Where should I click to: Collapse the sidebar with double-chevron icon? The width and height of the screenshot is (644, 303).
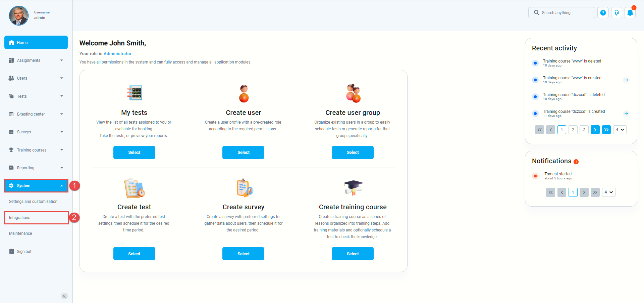64,296
